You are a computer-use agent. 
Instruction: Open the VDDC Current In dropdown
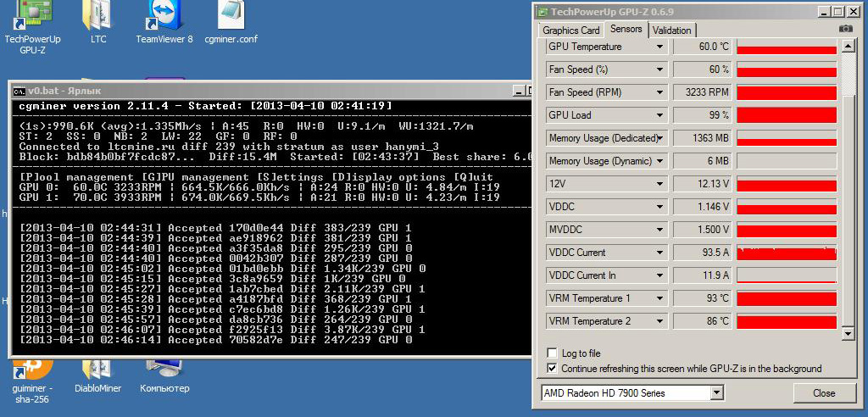coord(659,275)
